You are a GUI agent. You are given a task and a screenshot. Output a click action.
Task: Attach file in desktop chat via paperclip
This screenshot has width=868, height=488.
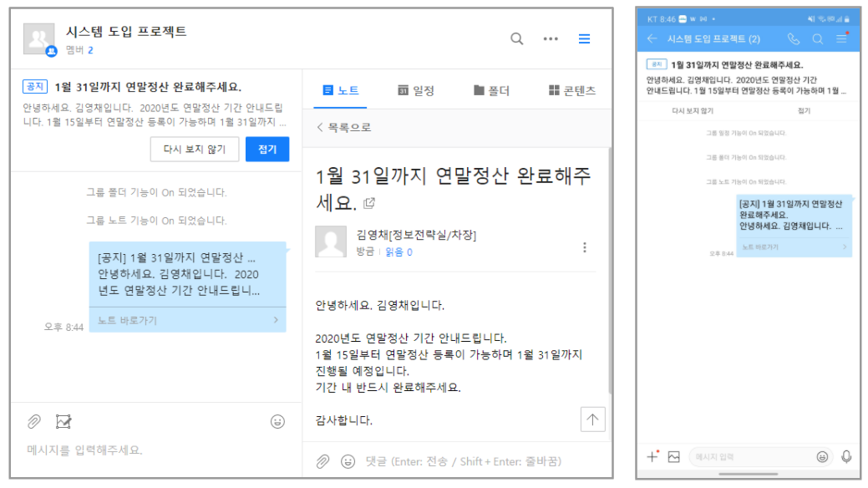point(33,421)
